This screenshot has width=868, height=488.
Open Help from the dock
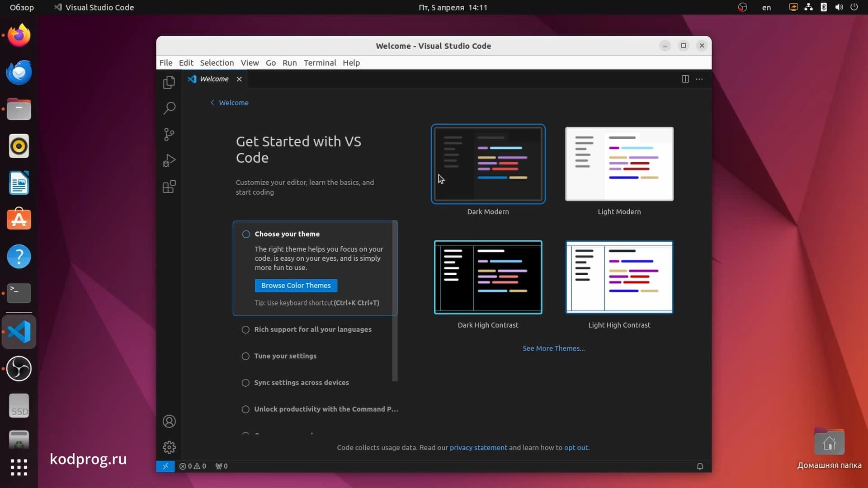point(19,257)
